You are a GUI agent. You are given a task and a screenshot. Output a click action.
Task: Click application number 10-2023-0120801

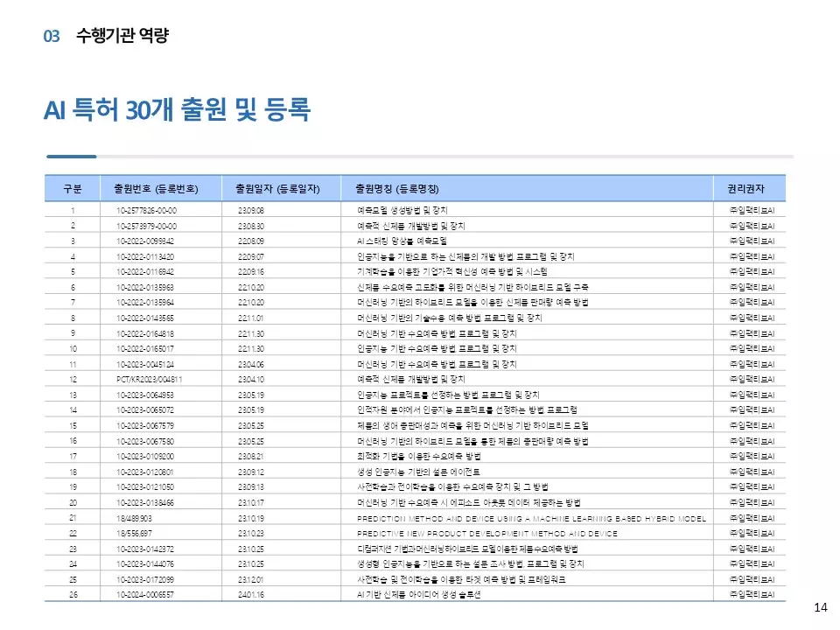tap(145, 472)
